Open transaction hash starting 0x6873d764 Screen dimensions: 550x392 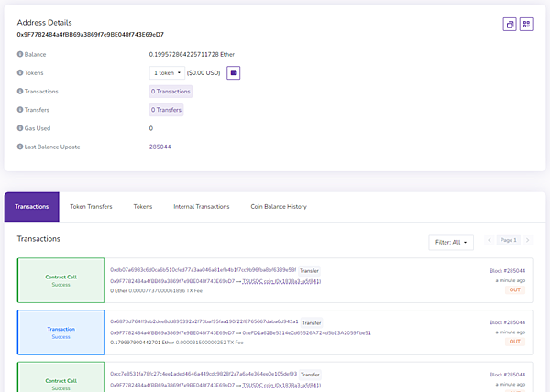(x=204, y=321)
